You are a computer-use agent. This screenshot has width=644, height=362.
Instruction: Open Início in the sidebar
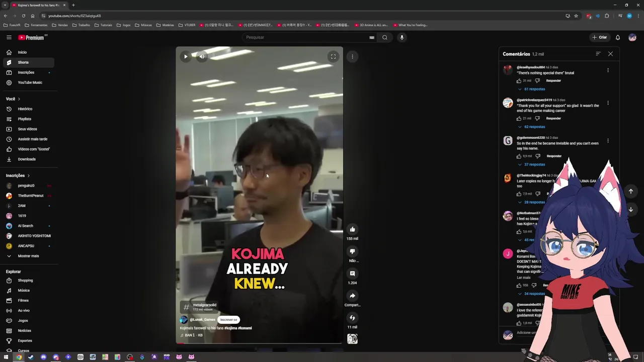28,52
